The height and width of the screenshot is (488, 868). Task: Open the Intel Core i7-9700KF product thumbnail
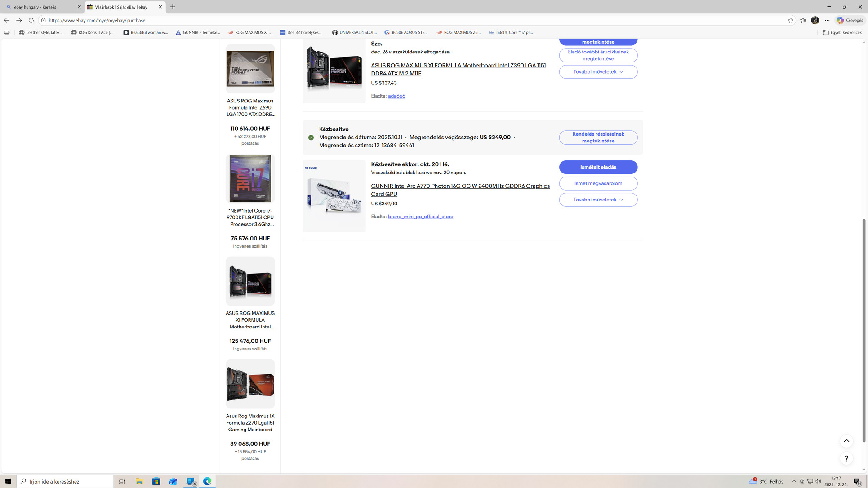pos(250,179)
